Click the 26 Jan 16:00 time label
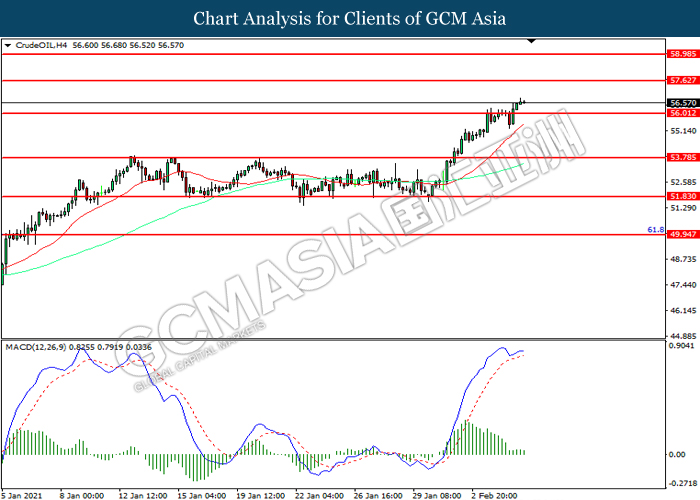Viewport: 700px width, 500px height. [x=378, y=496]
